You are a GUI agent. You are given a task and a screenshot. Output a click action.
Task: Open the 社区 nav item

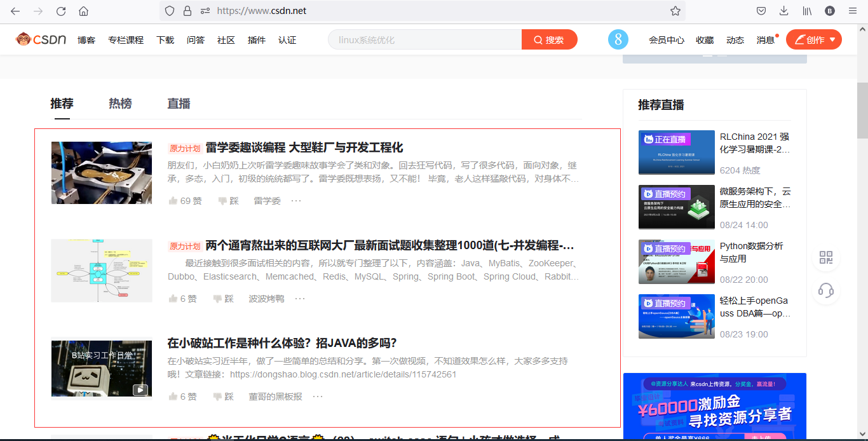pos(226,40)
